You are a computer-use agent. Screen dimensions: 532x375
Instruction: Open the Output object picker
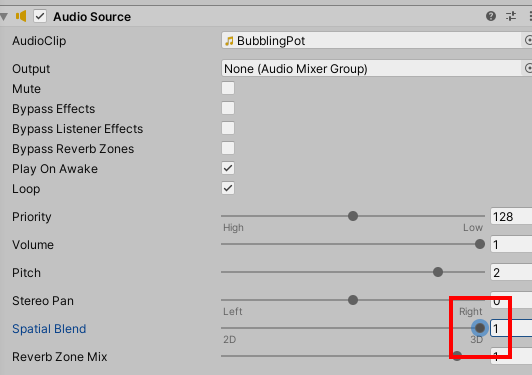[x=527, y=68]
